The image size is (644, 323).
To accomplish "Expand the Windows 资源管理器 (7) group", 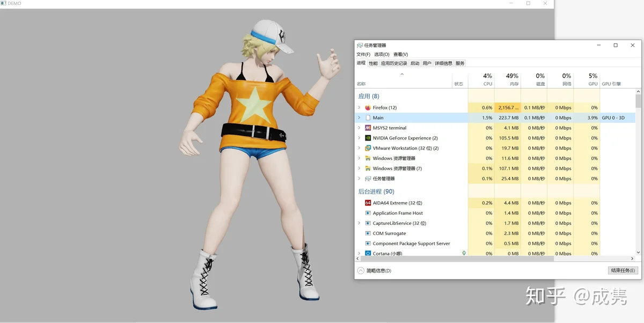I will point(359,168).
